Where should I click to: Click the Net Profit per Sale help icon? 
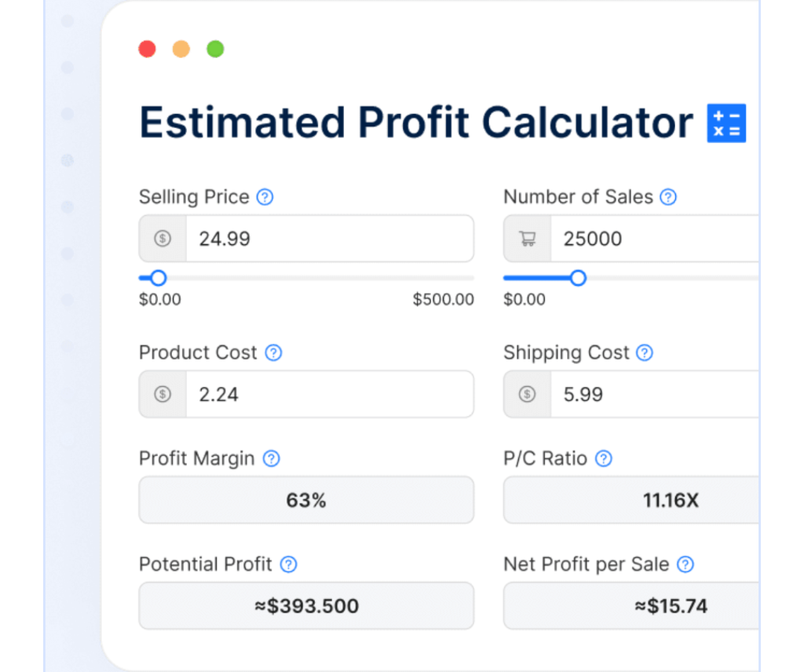tap(685, 564)
